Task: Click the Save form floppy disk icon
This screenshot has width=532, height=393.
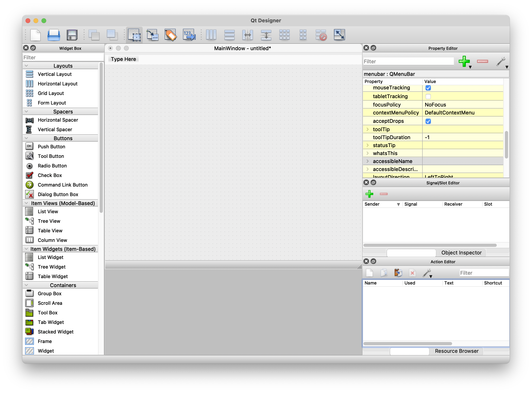Action: tap(72, 35)
